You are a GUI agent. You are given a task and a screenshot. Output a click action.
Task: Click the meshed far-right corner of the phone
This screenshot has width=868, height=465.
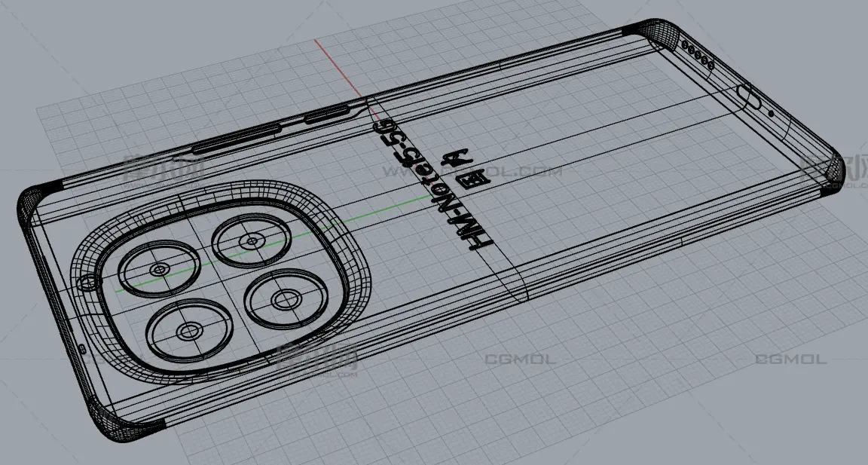834,170
